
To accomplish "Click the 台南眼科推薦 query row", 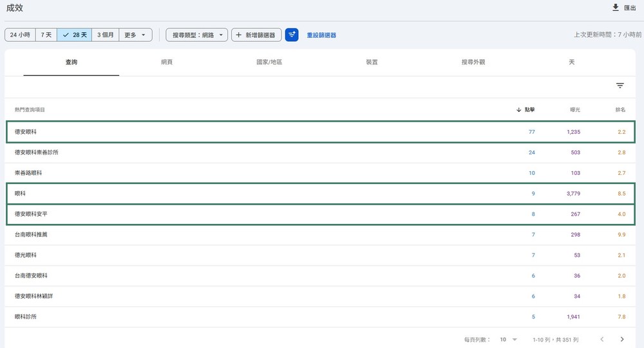I will tap(320, 235).
